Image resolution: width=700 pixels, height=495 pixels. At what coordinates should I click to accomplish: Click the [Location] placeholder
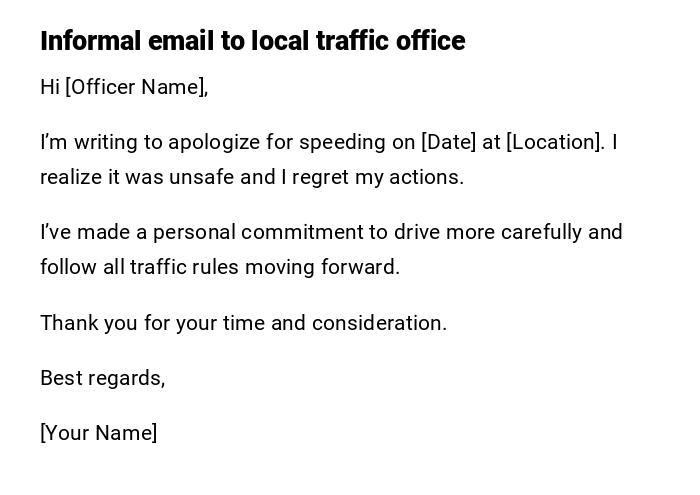coord(554,142)
